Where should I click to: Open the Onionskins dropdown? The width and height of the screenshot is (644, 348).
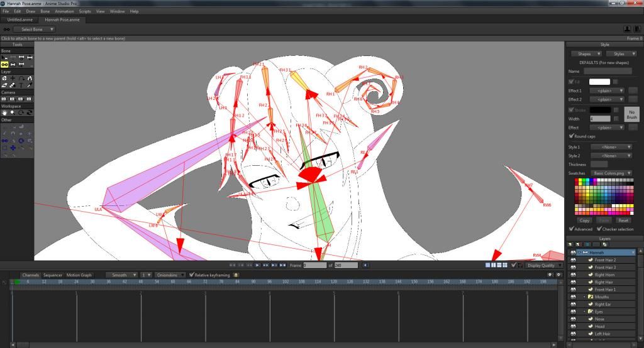[170, 275]
